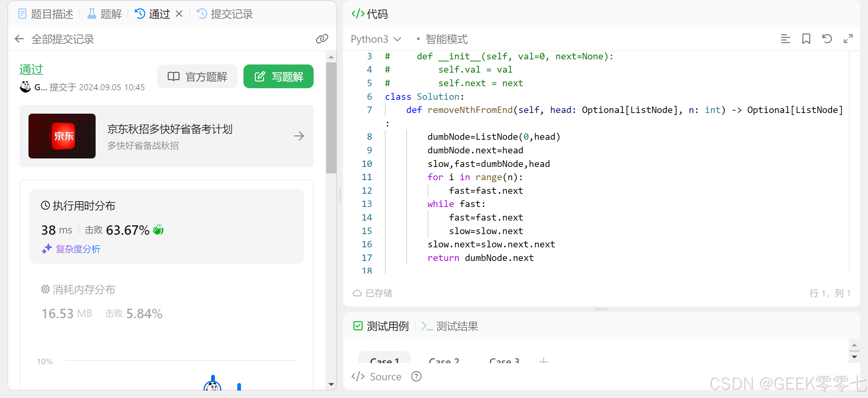The image size is (868, 398).
Task: Click the format code icon in editor toolbar
Action: pyautogui.click(x=785, y=39)
